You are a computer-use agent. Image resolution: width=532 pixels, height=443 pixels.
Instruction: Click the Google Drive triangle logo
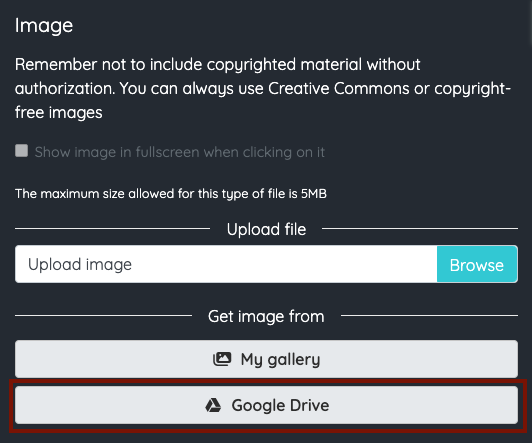[213, 405]
